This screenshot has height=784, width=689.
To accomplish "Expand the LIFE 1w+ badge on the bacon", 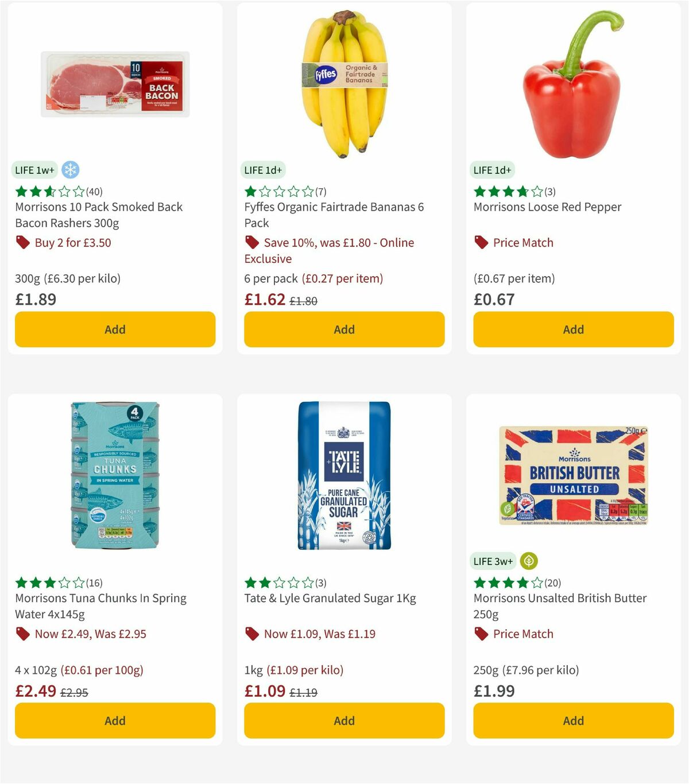I will tap(34, 170).
